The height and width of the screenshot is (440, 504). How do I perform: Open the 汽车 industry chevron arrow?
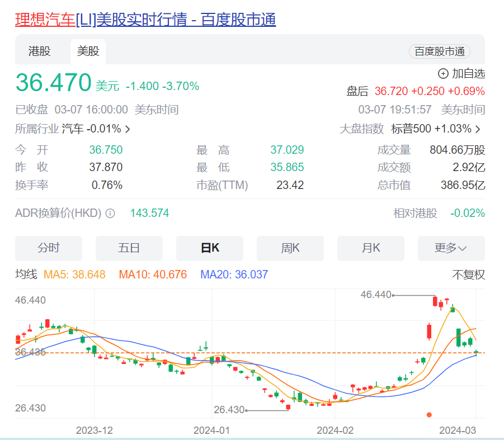click(x=128, y=129)
